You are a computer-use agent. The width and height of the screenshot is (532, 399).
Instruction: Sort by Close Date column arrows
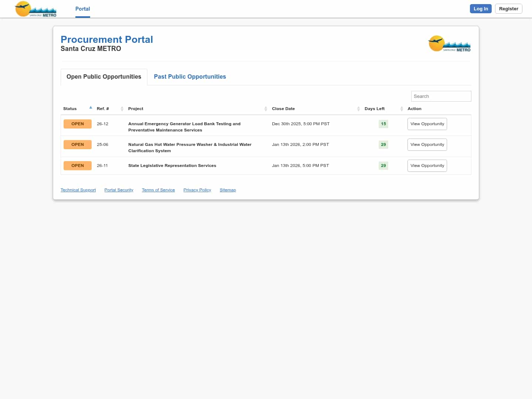[358, 109]
